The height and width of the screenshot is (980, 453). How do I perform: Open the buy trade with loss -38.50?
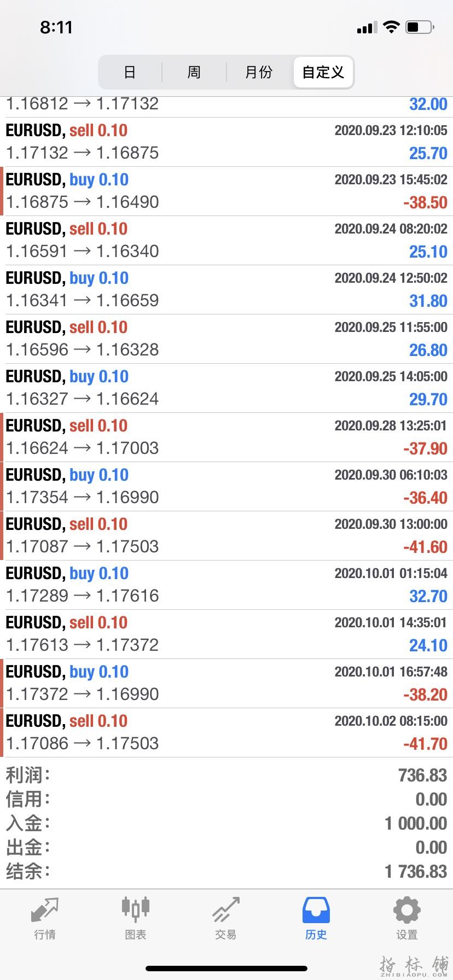point(226,191)
